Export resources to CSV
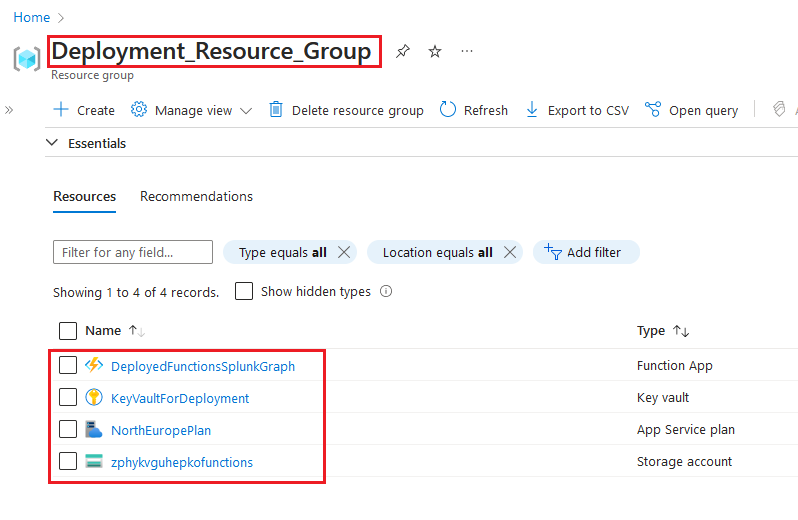Viewport: 798px width, 520px height. pos(577,110)
